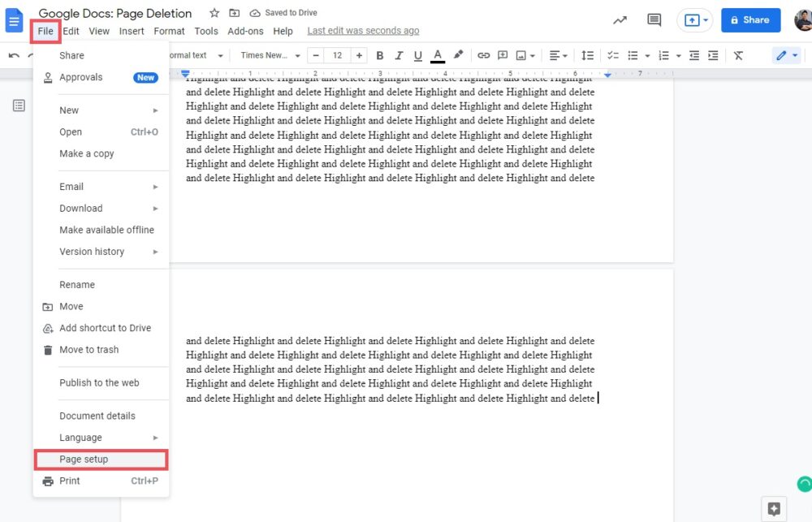Click the Bold formatting icon
The image size is (812, 522).
(379, 55)
